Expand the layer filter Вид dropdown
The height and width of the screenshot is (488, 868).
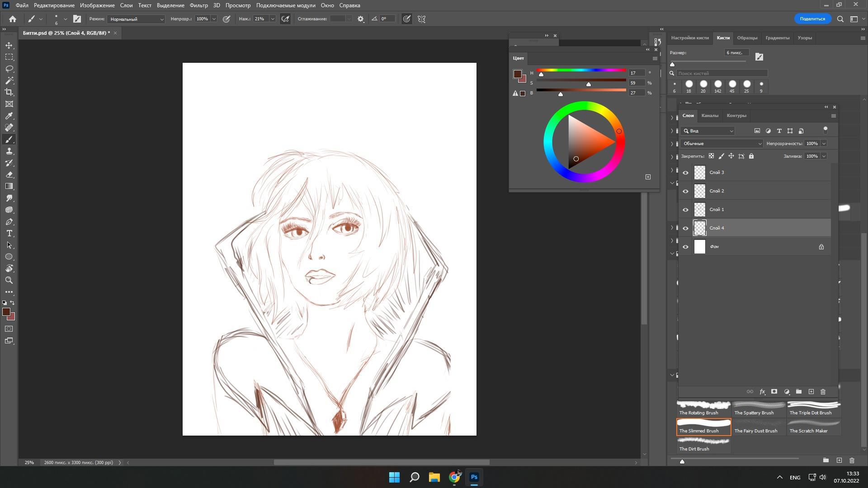pyautogui.click(x=708, y=131)
